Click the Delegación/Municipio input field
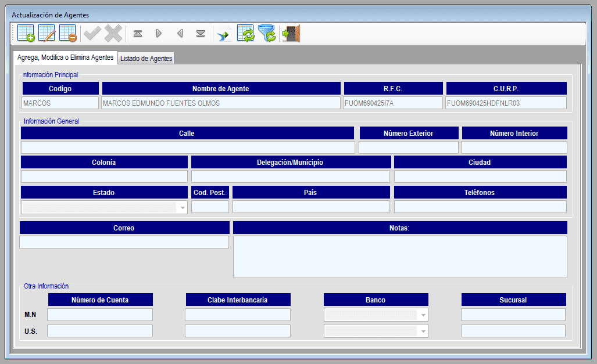This screenshot has height=364, width=597. (x=291, y=176)
